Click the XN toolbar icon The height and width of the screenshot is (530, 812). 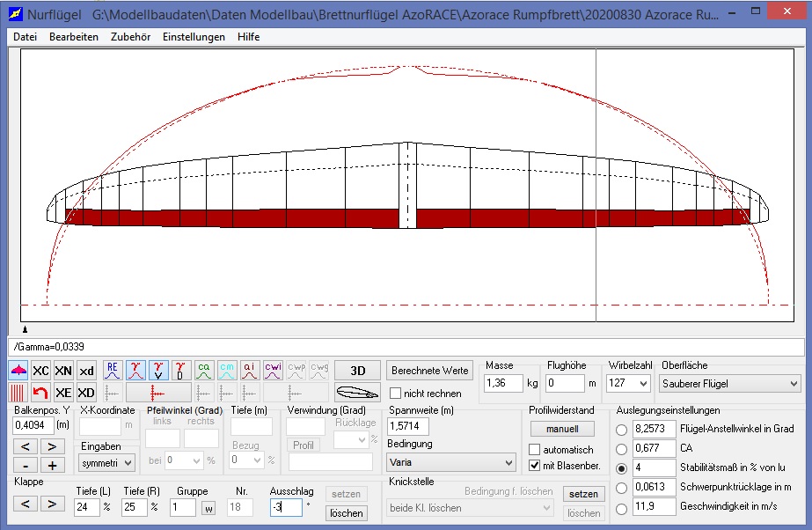63,371
